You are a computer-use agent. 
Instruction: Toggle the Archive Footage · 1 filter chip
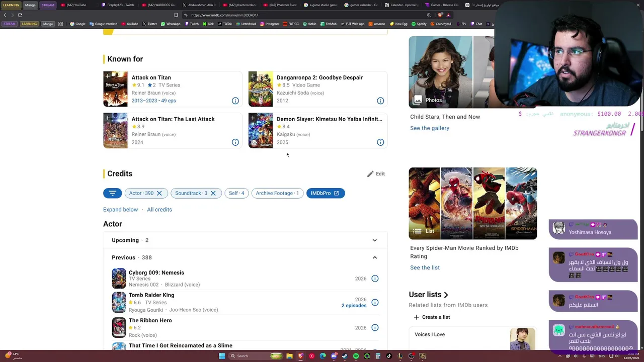tap(277, 193)
